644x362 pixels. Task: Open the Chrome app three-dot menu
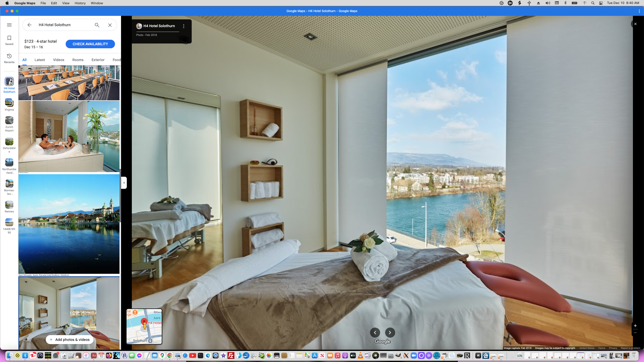tap(639, 11)
